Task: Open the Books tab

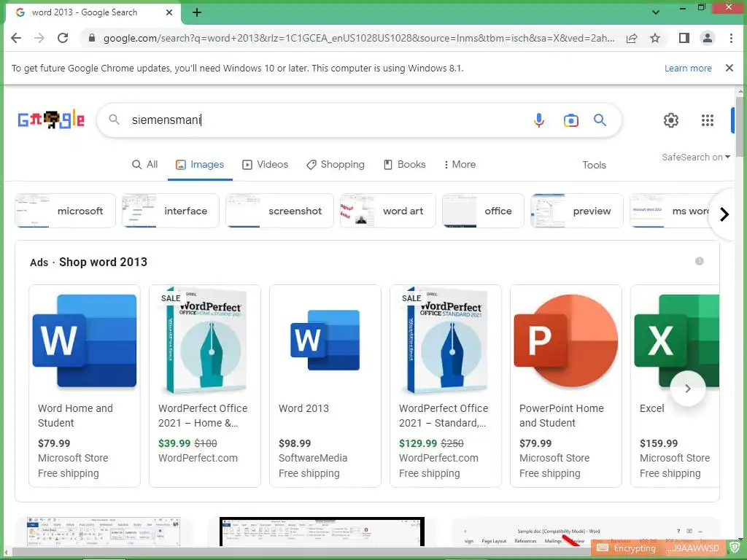Action: pos(405,165)
